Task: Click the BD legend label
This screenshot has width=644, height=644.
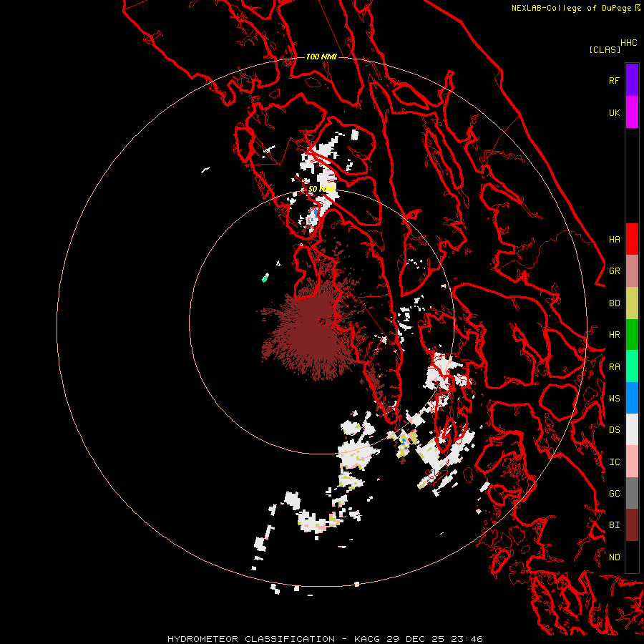Action: 614,303
